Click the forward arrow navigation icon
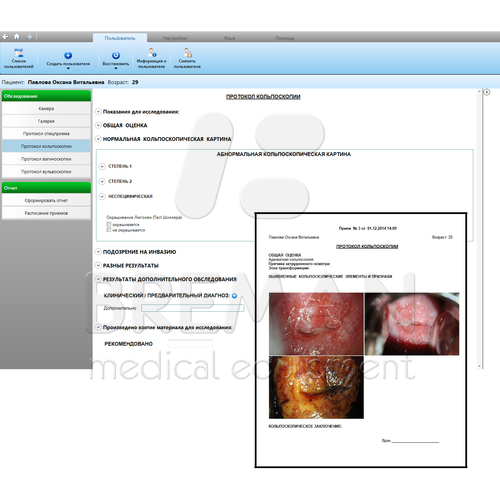Image resolution: width=500 pixels, height=500 pixels. tap(29, 37)
